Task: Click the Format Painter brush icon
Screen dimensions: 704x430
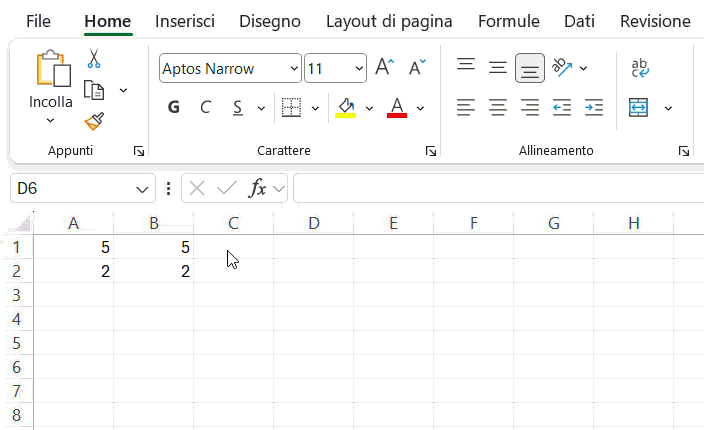Action: (x=94, y=122)
